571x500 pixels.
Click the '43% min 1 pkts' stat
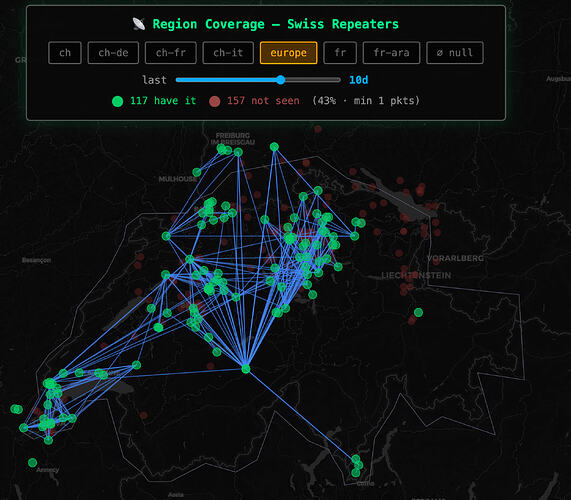366,101
